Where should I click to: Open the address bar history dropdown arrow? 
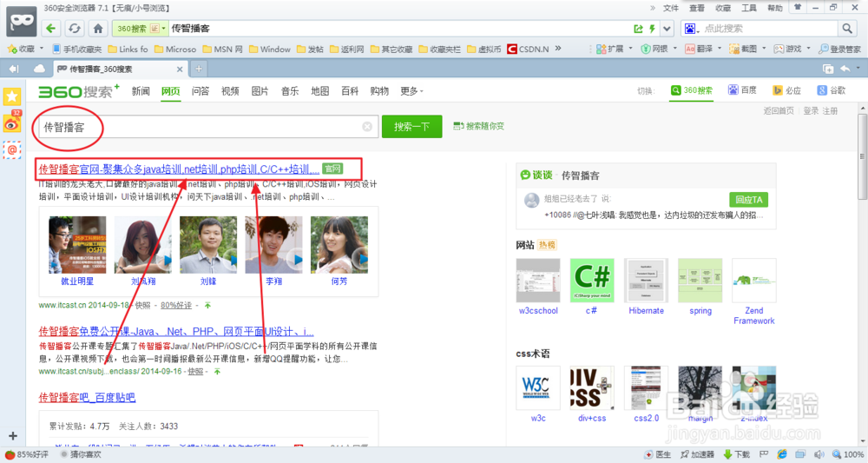pyautogui.click(x=667, y=29)
